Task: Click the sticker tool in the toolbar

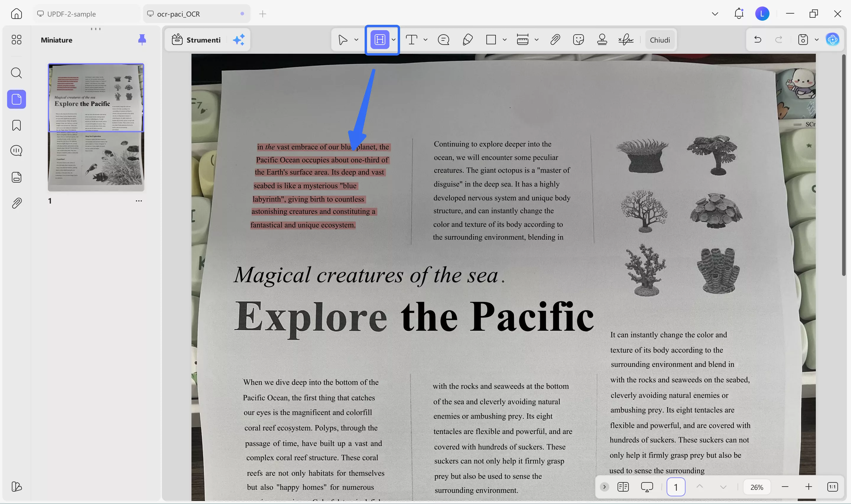Action: point(578,40)
